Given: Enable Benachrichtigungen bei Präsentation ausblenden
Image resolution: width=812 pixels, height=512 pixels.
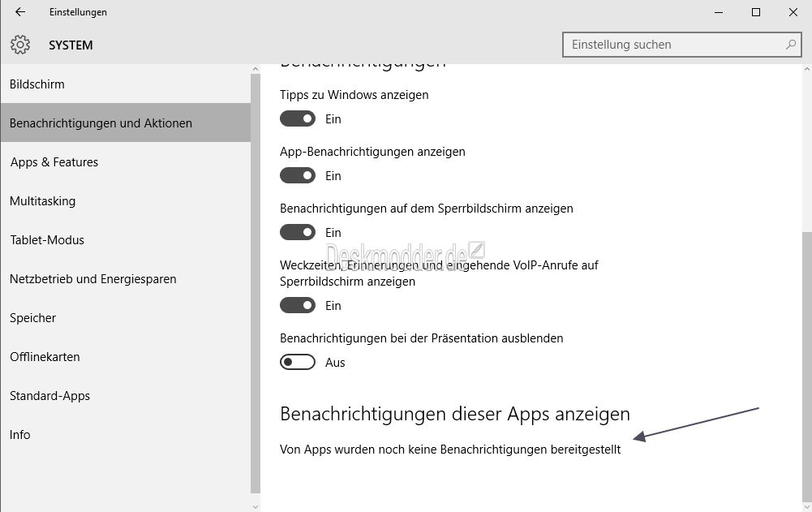Looking at the screenshot, I should (297, 362).
